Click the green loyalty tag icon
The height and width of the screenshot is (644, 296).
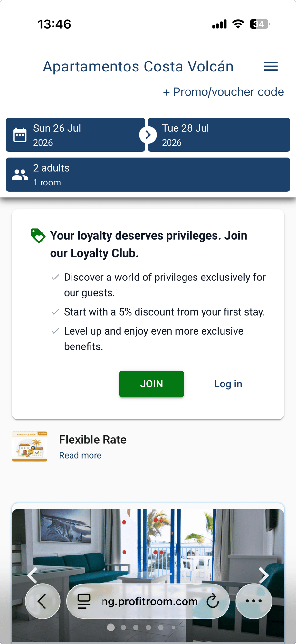pyautogui.click(x=38, y=236)
